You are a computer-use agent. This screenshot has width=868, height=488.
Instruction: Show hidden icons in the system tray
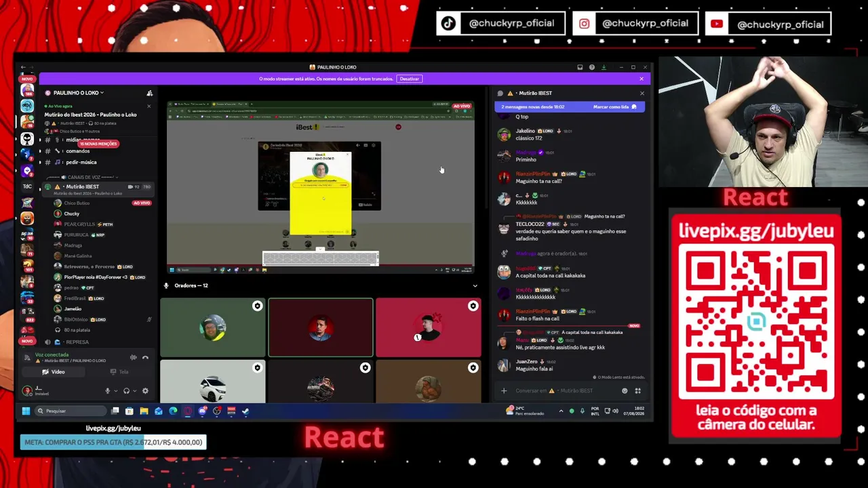[x=561, y=411]
